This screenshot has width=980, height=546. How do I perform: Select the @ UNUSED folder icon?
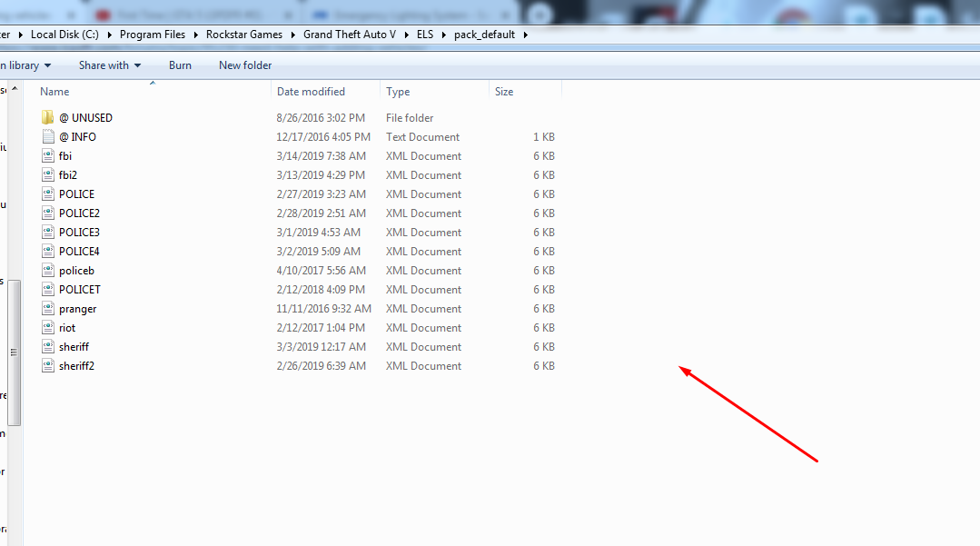(48, 117)
